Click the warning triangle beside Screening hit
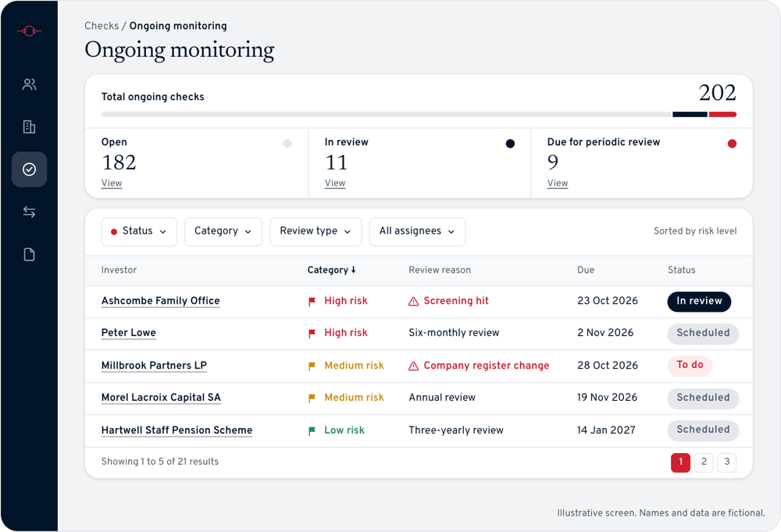 tap(413, 302)
